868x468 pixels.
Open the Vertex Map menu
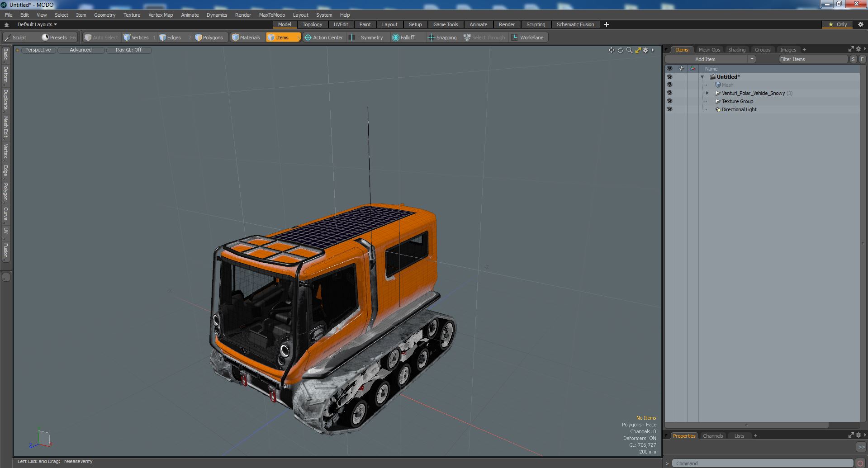[x=161, y=15]
